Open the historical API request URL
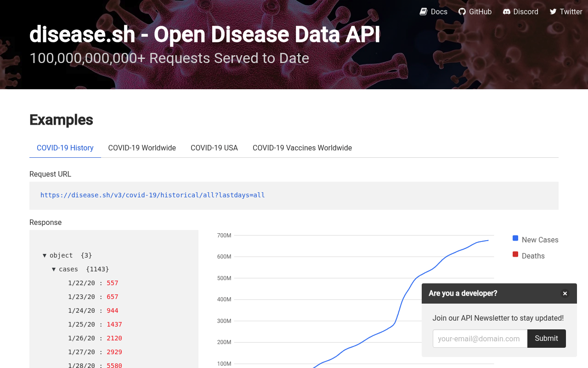Viewport: 588px width, 368px height. 153,195
